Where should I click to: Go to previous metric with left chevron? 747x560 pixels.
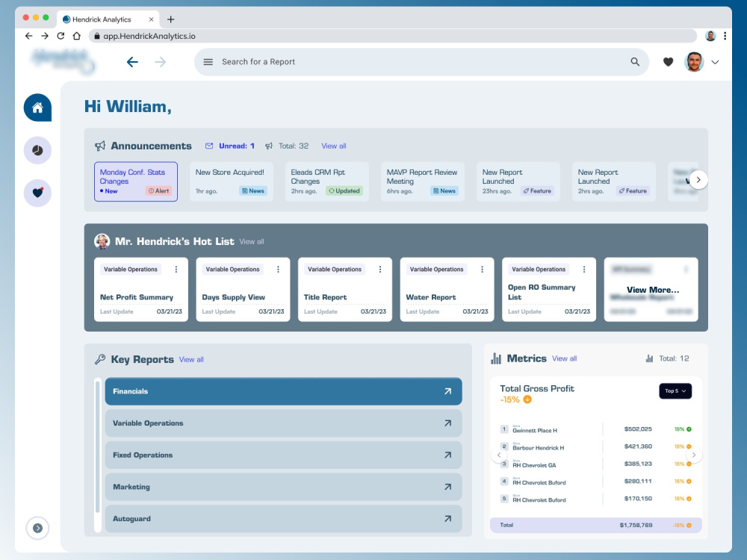pyautogui.click(x=499, y=455)
